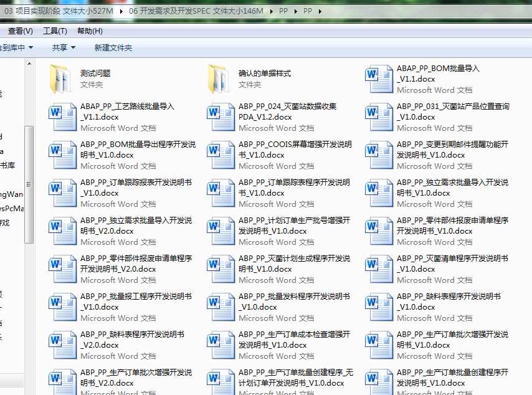
Task: Select Word icon for ABP_PP_批量报工程序开发说明书
Action: click(62, 307)
